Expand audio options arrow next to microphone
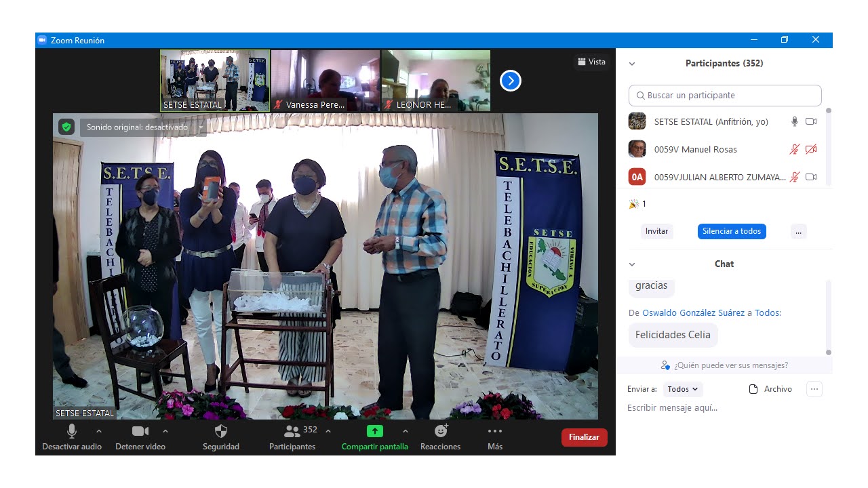The height and width of the screenshot is (488, 868). pos(99,431)
